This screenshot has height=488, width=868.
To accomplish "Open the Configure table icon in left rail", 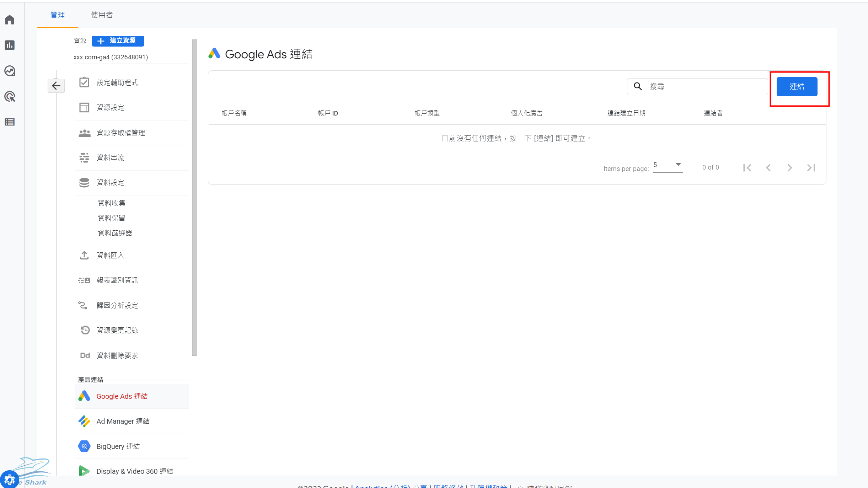I will (10, 122).
